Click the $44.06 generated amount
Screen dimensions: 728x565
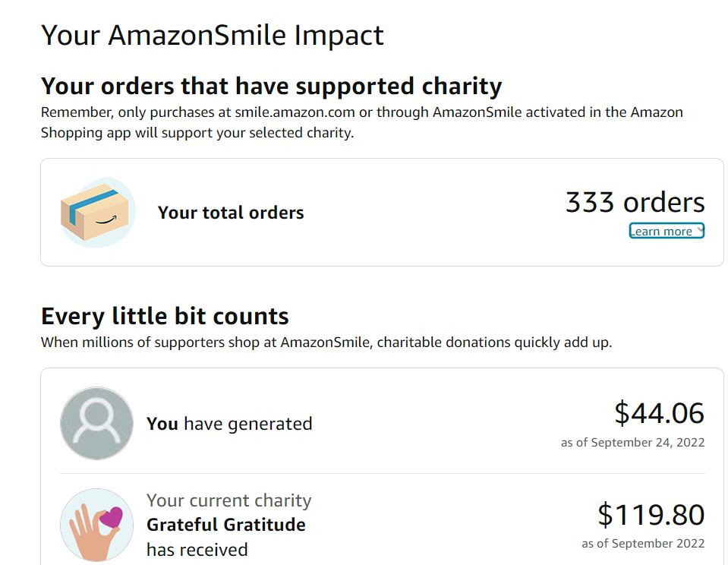tap(659, 412)
